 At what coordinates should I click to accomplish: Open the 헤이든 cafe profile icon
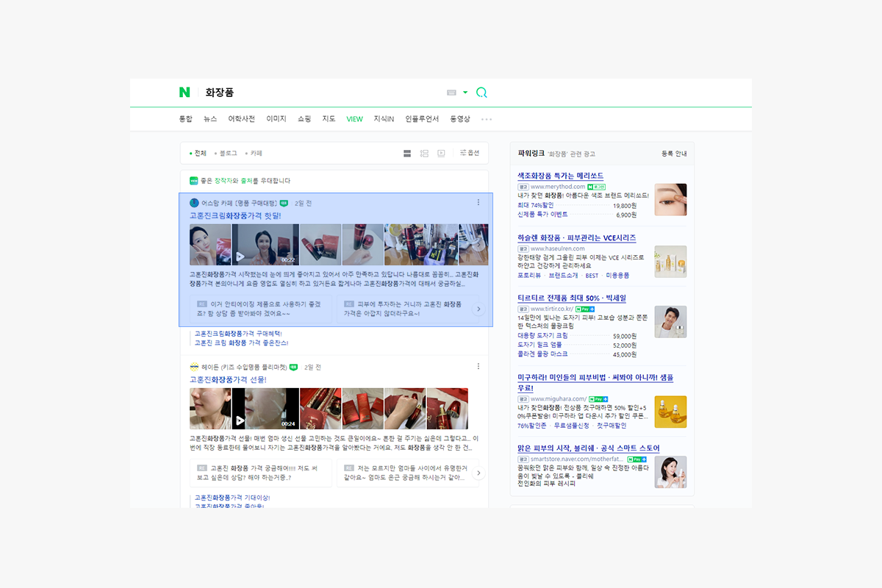coord(194,367)
